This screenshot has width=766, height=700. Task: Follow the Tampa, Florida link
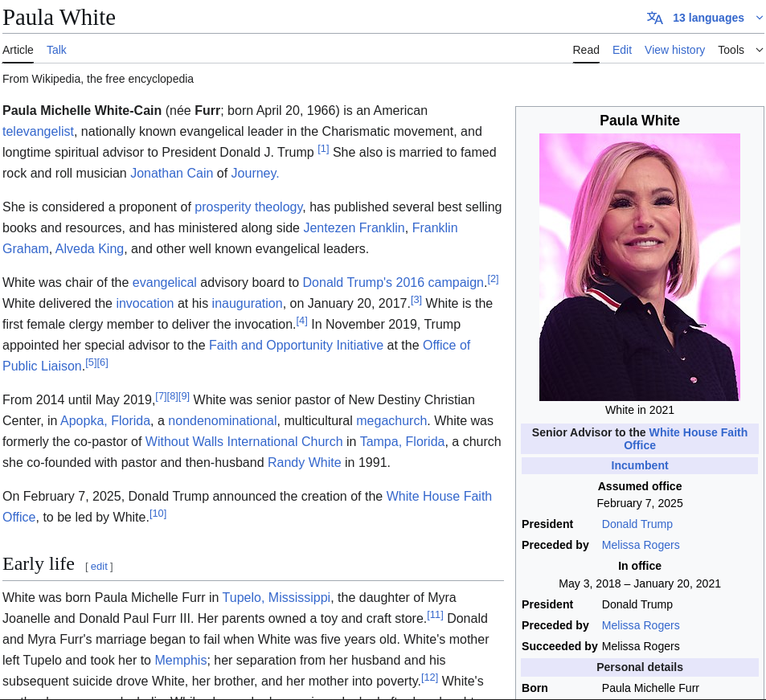click(x=402, y=441)
